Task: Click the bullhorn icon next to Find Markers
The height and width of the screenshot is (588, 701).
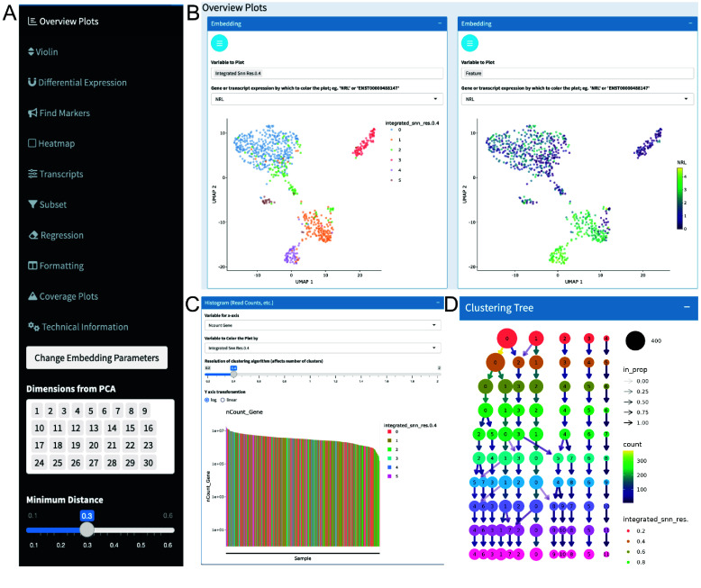Action: pyautogui.click(x=32, y=113)
